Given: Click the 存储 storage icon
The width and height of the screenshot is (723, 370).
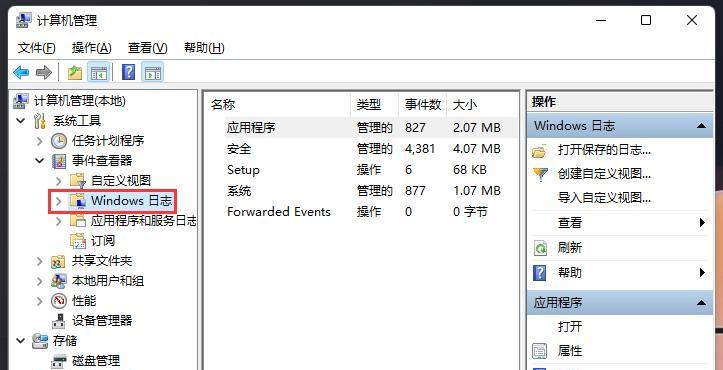Looking at the screenshot, I should click(40, 341).
